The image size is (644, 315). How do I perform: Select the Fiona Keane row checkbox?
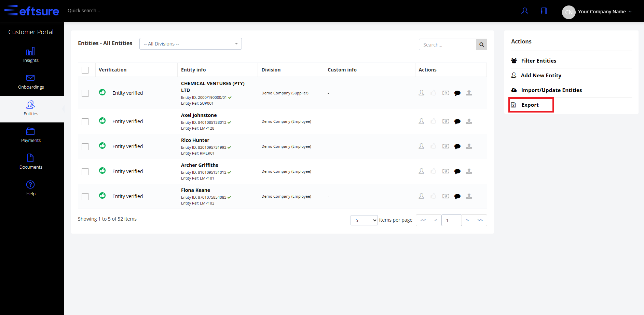pos(85,197)
